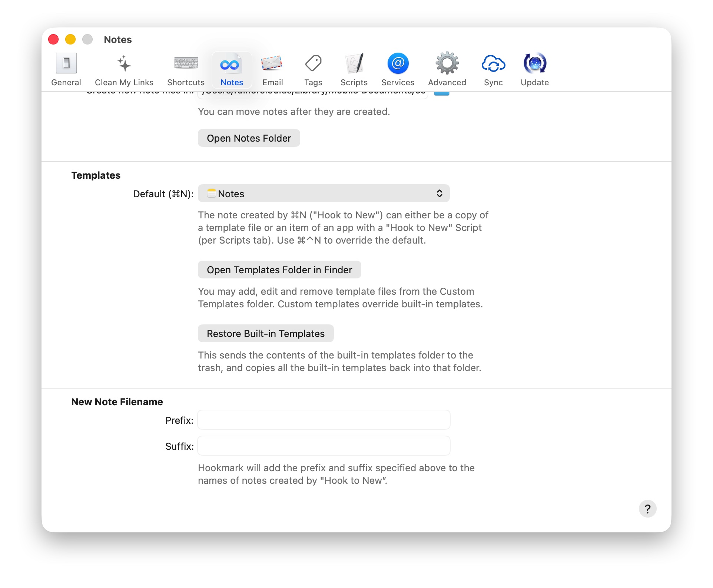Switch to the Notes tab

(232, 70)
